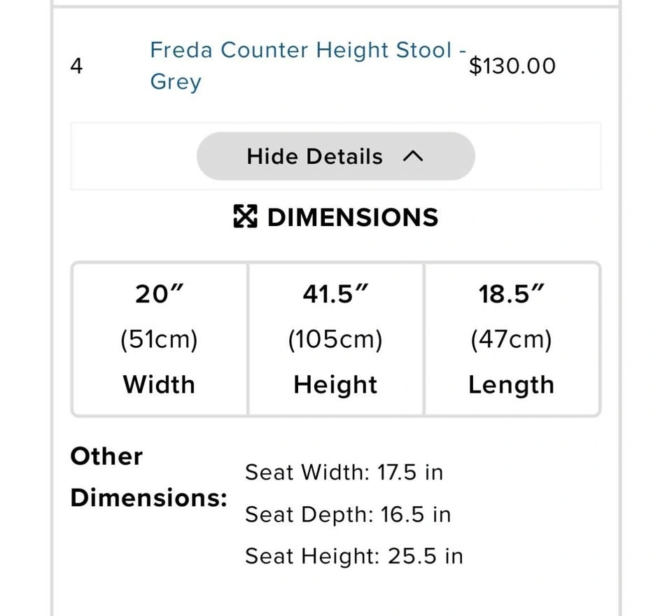Click the quantity number 4
The image size is (672, 616).
77,66
